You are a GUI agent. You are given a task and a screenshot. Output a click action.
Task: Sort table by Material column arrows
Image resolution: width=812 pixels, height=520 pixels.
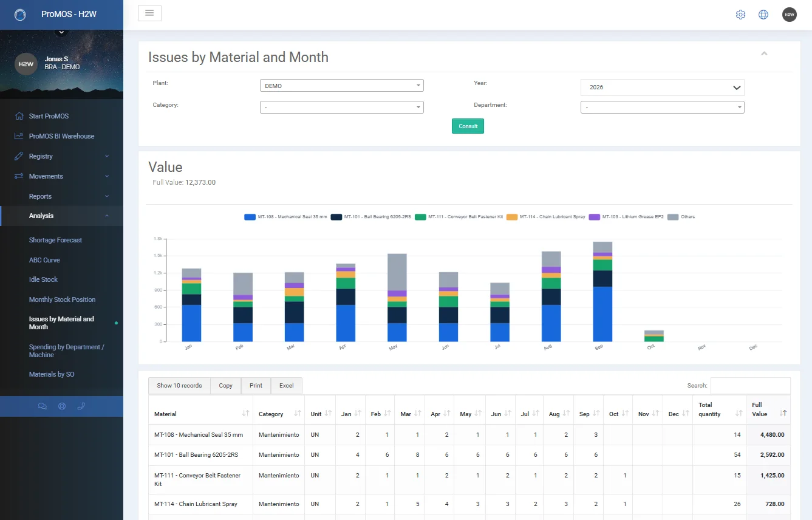245,413
